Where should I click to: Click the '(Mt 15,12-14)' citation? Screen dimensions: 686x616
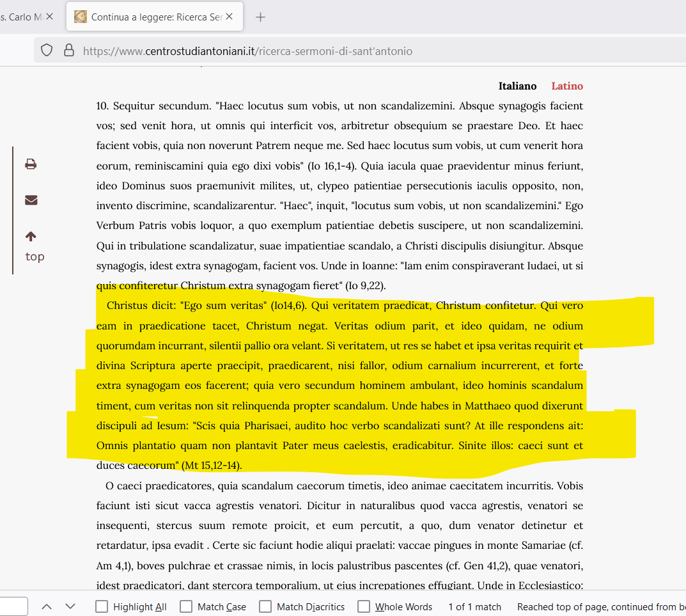tap(212, 466)
